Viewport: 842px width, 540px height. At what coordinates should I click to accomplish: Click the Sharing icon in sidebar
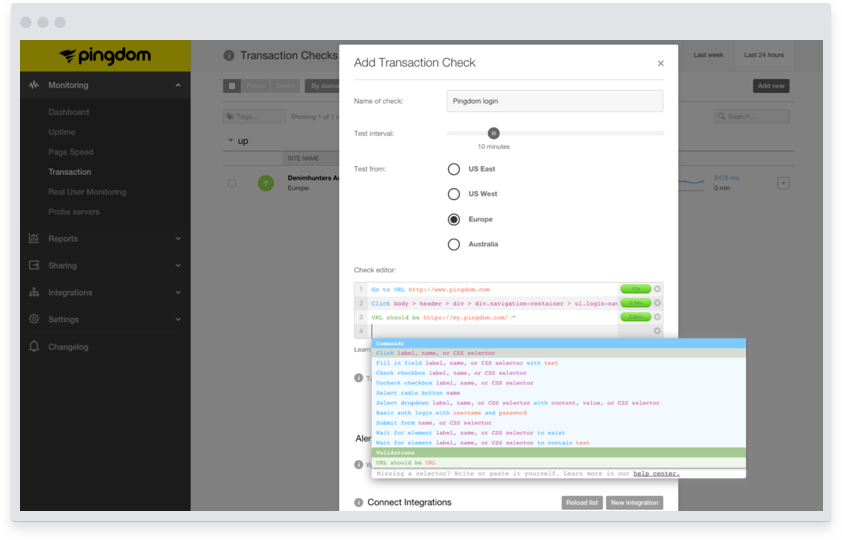tap(34, 265)
